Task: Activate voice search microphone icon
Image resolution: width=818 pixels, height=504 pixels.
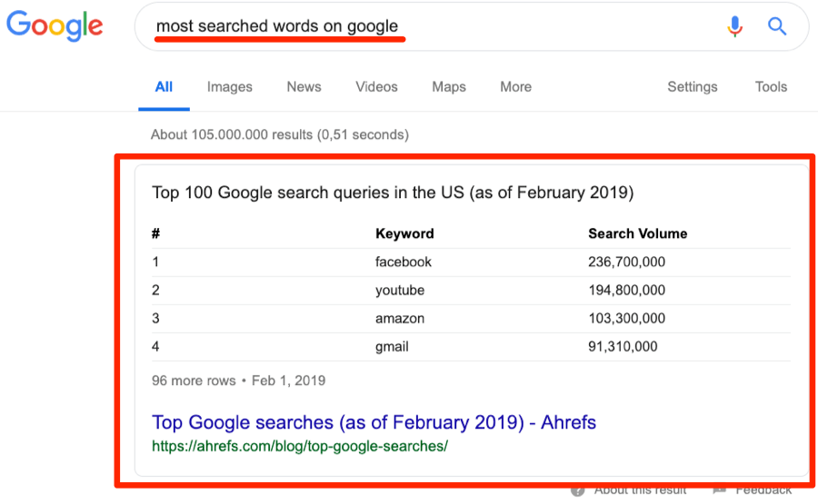Action: 734,26
